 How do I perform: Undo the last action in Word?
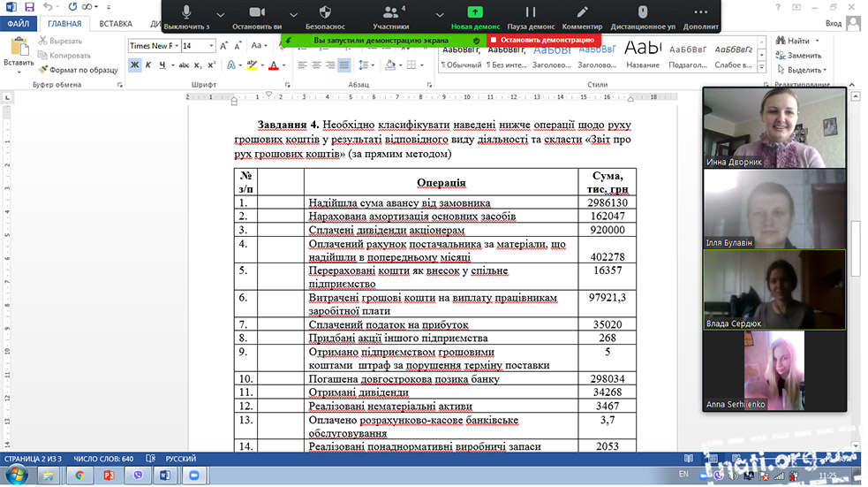(x=49, y=7)
